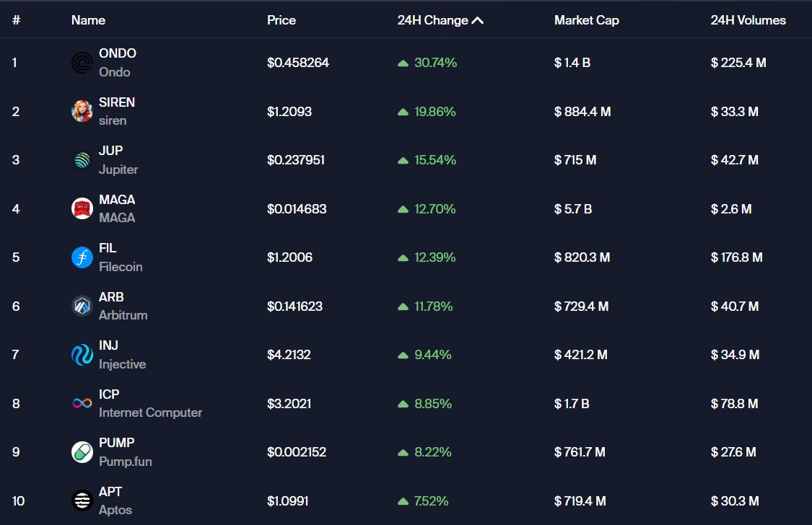Image resolution: width=812 pixels, height=525 pixels.
Task: Select the price $0.002152
Action: point(297,452)
